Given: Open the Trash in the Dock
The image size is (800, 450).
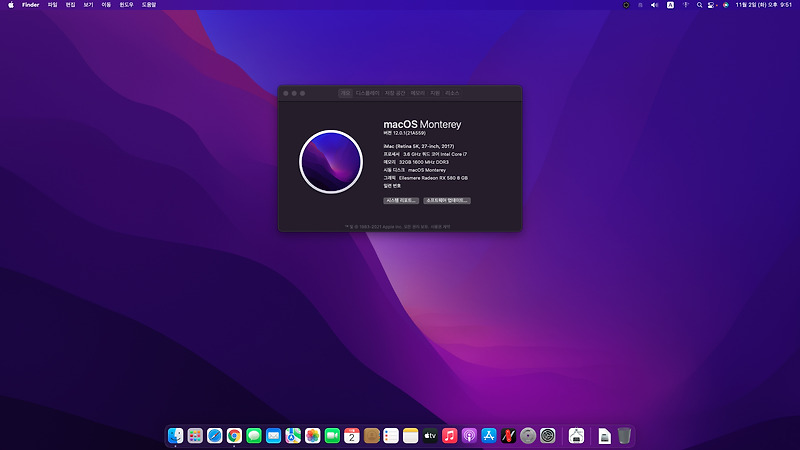Looking at the screenshot, I should tap(624, 436).
